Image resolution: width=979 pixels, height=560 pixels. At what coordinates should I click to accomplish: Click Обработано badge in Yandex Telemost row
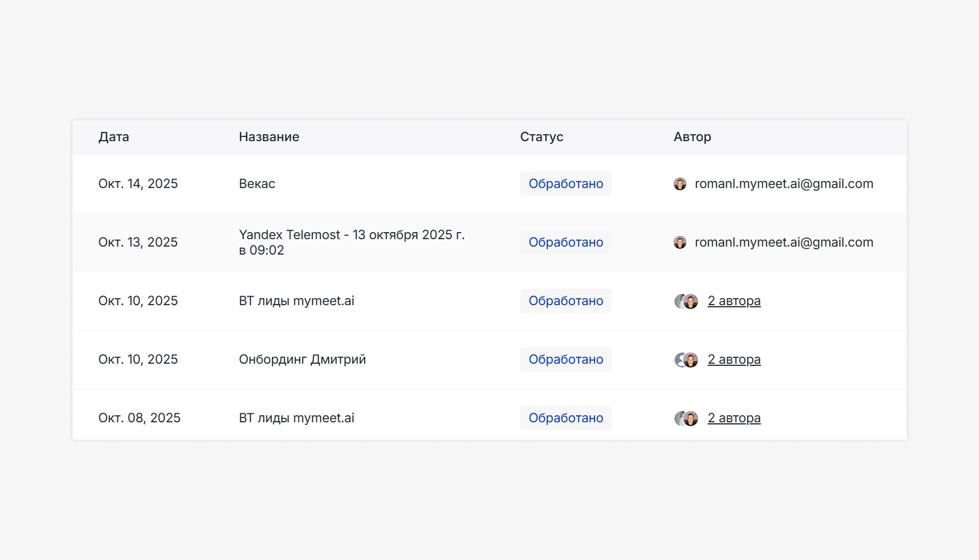point(565,242)
